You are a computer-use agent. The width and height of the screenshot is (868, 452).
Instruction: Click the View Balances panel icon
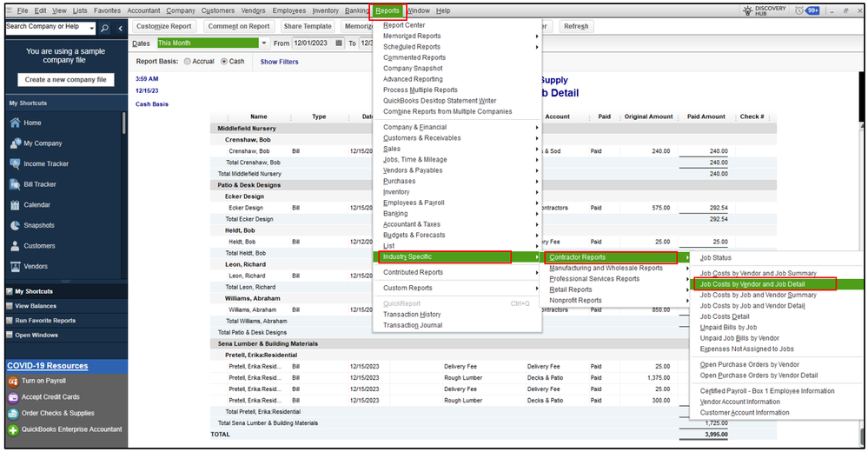pyautogui.click(x=10, y=306)
